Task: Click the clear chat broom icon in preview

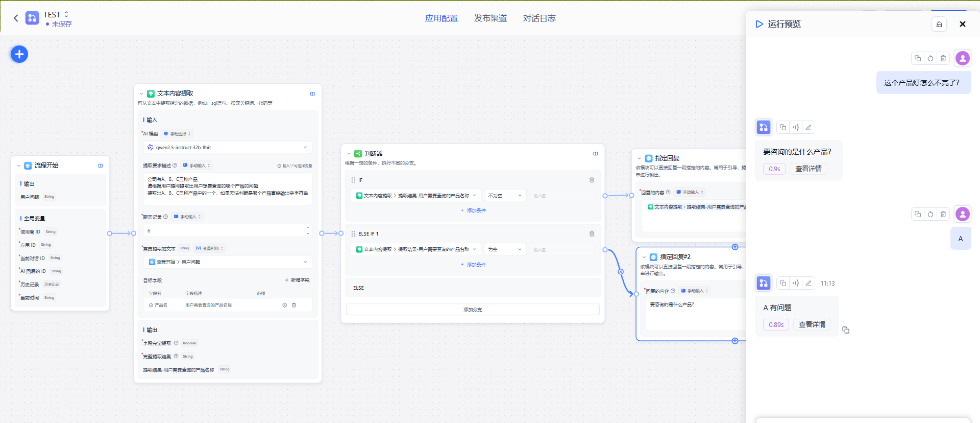Action: (x=939, y=24)
